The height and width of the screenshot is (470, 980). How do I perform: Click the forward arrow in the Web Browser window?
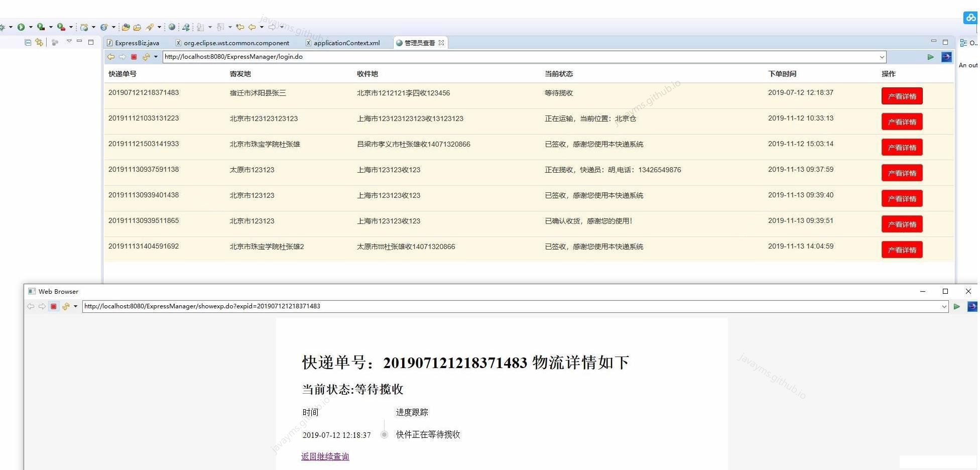[42, 306]
